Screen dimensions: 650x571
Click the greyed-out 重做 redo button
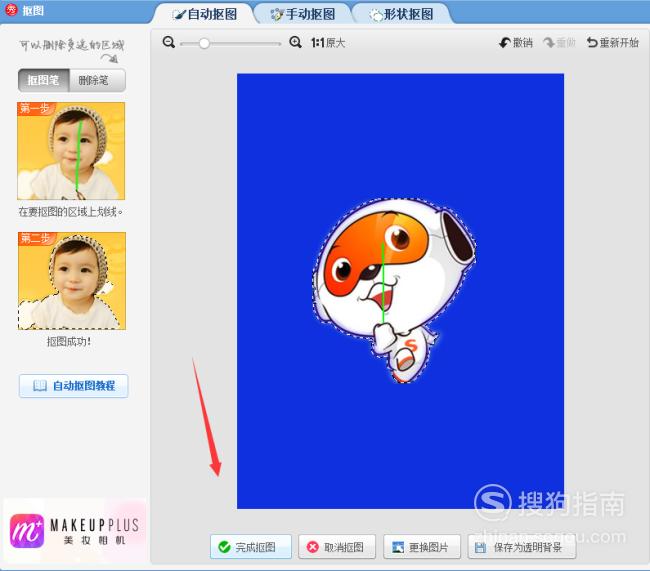tap(559, 42)
